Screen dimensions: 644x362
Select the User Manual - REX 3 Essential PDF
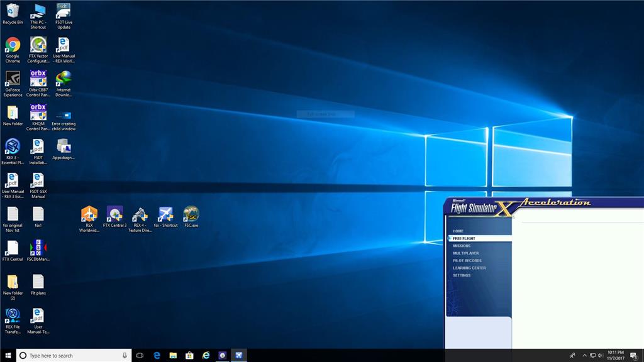13,185
